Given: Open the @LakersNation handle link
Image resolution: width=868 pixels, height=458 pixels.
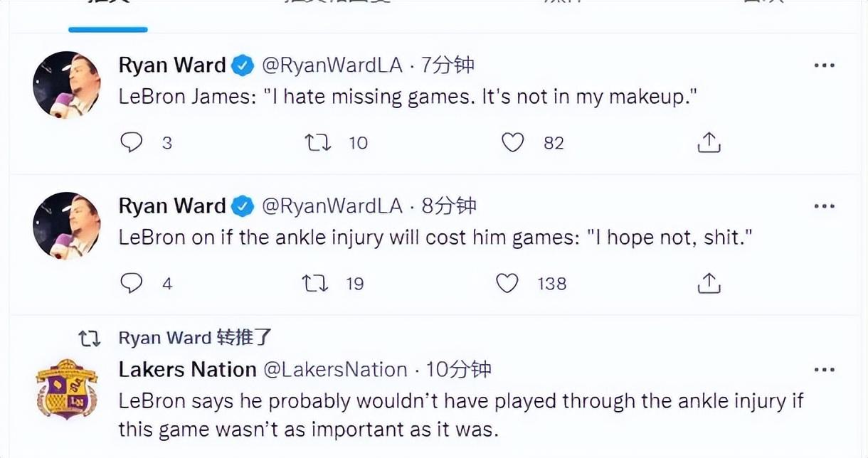Looking at the screenshot, I should (x=336, y=370).
